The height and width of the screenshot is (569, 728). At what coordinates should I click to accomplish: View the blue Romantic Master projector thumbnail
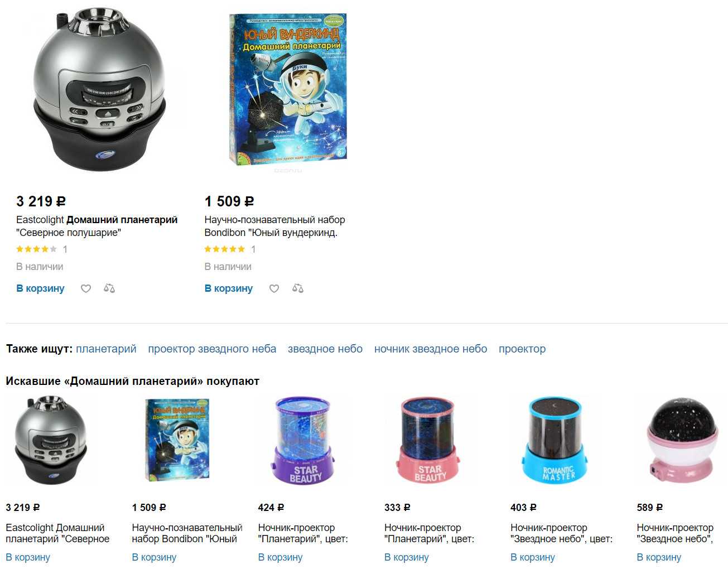(556, 440)
